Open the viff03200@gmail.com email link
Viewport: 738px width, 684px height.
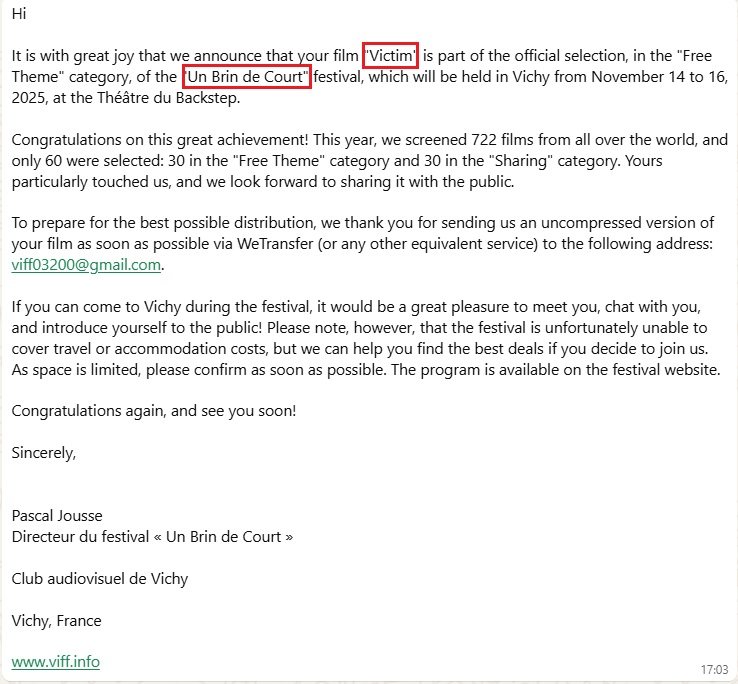click(86, 265)
